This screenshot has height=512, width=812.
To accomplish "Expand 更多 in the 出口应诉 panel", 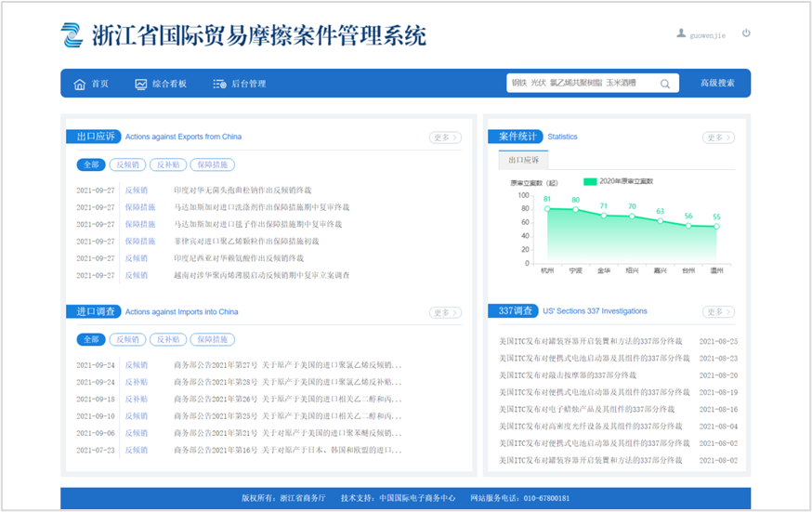I will click(445, 138).
